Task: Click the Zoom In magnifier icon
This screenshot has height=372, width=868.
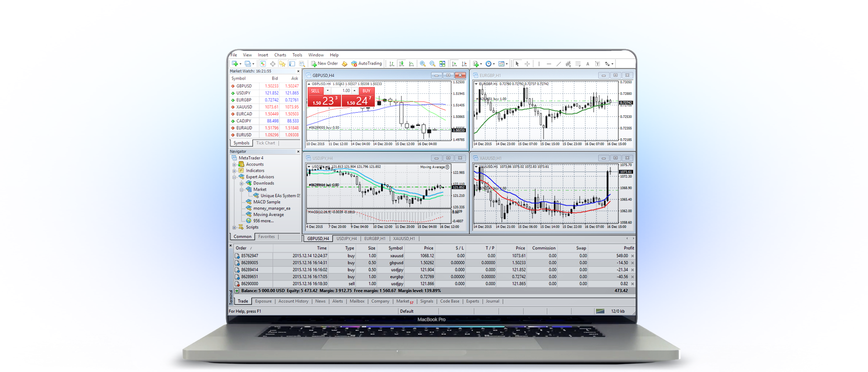Action: tap(422, 64)
